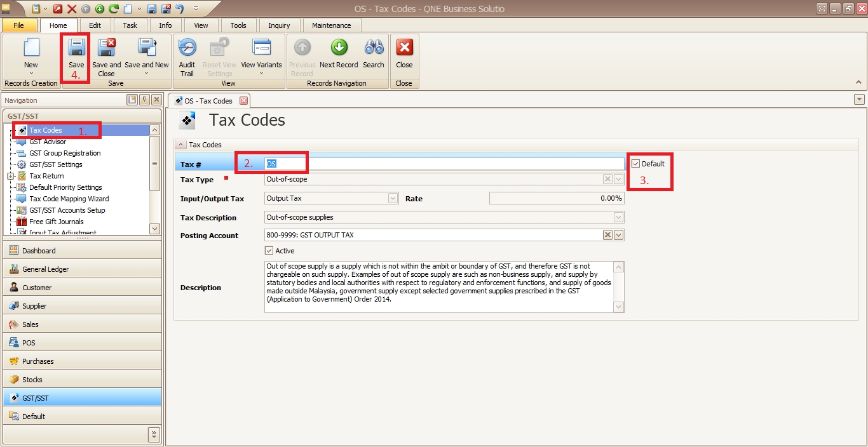Click the floppy save icon in quick toolbar
868x447 pixels.
152,9
